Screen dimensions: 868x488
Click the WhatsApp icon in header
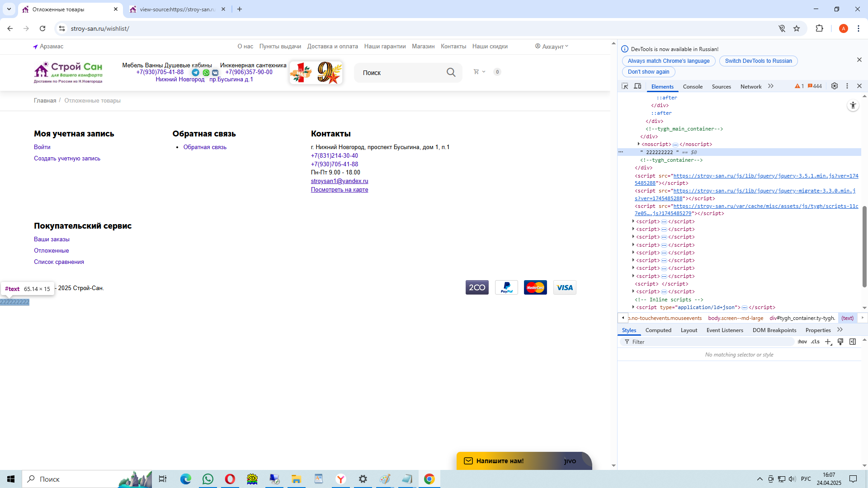[x=206, y=72]
